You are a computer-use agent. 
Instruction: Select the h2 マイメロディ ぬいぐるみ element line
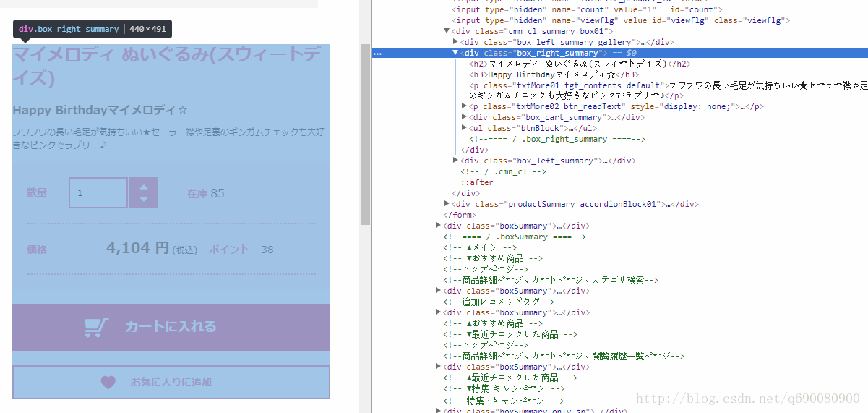579,64
